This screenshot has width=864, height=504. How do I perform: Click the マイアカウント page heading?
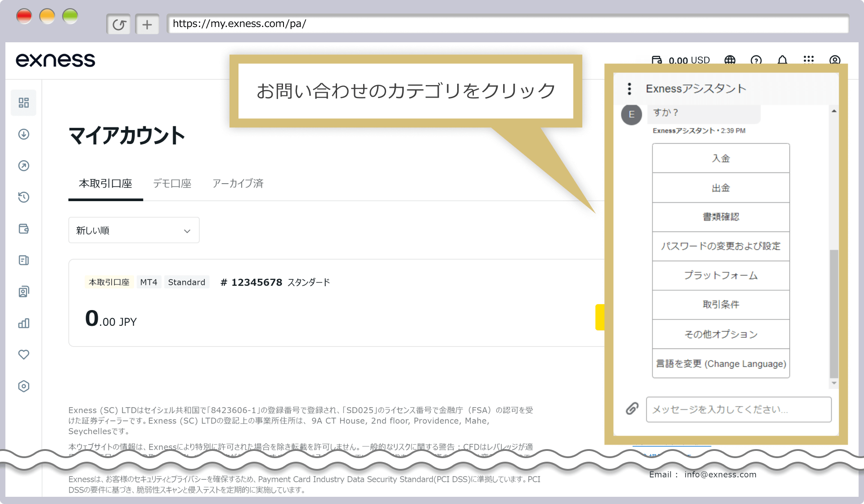point(126,135)
